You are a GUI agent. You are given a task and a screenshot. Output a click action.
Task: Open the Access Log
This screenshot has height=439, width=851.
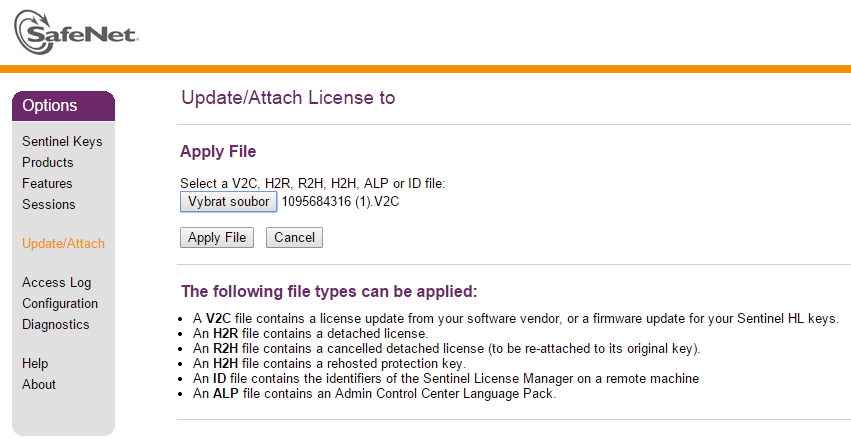pos(56,283)
